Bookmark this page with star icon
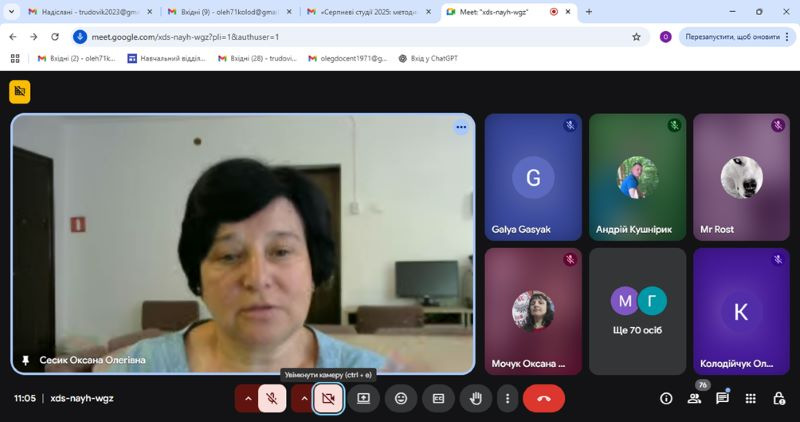 (x=636, y=37)
